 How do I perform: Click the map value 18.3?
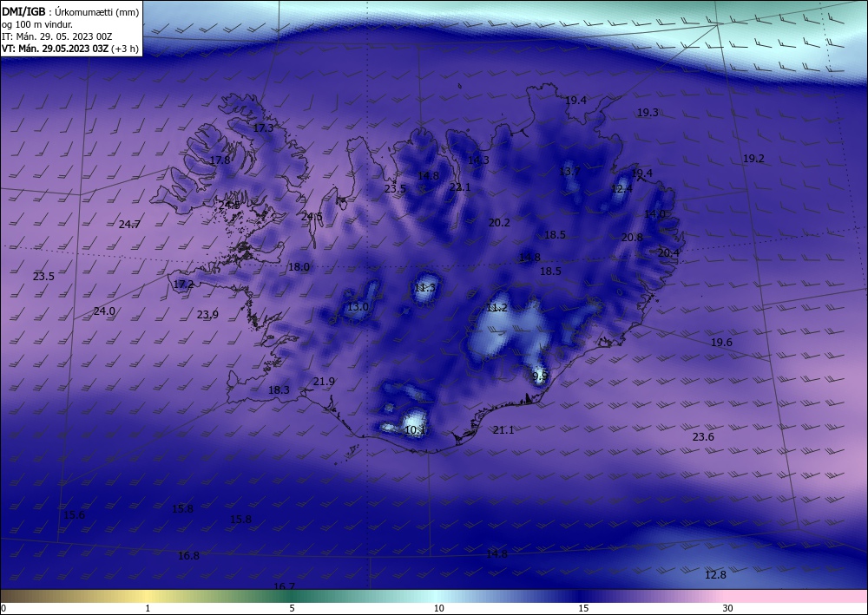279,390
